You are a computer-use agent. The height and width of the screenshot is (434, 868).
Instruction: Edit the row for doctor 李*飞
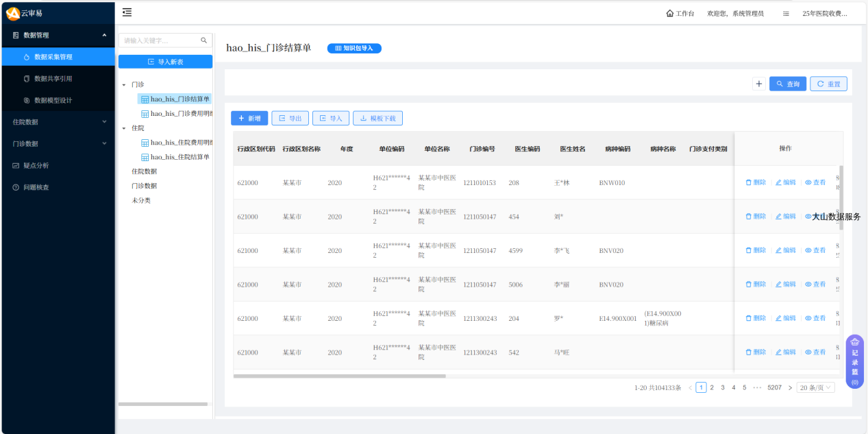[x=785, y=251]
